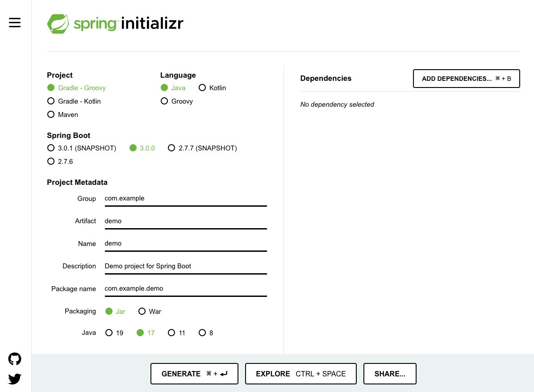Focus the Group input field
This screenshot has width=534, height=392.
click(186, 199)
